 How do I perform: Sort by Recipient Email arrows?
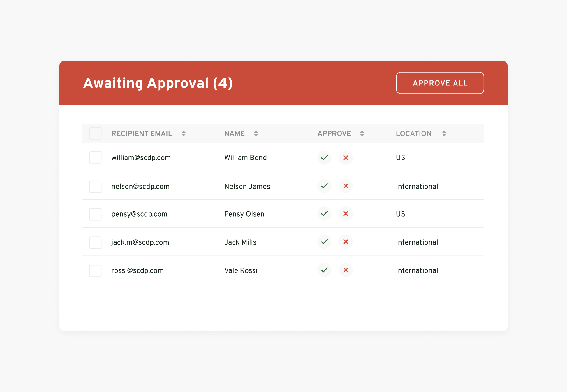184,133
